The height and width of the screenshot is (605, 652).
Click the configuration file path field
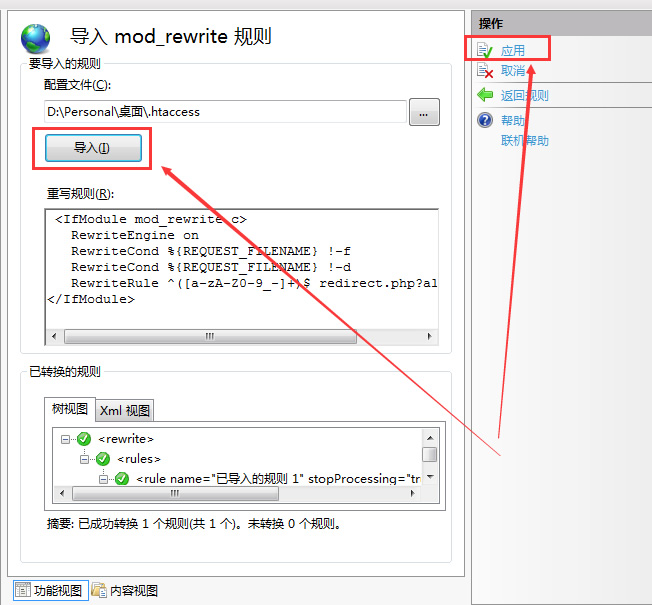coord(225,112)
